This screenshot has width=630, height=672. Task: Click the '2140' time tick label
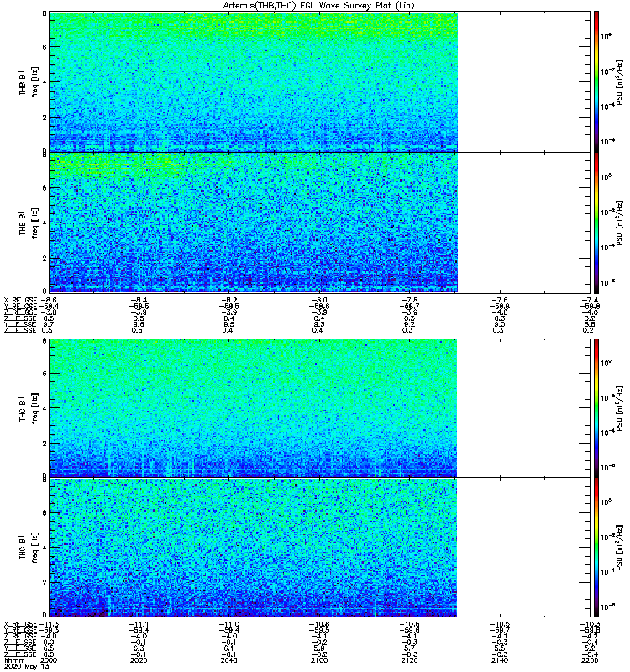(x=499, y=660)
